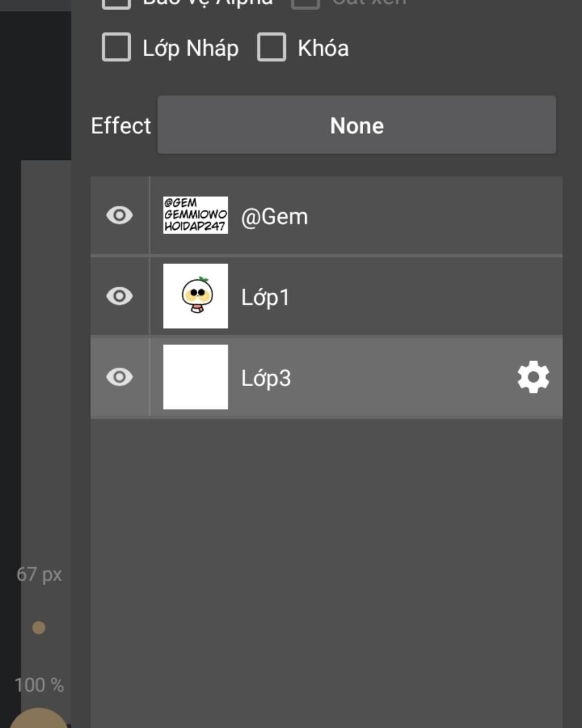
Task: Select the Lớp3 layer name
Action: click(266, 378)
